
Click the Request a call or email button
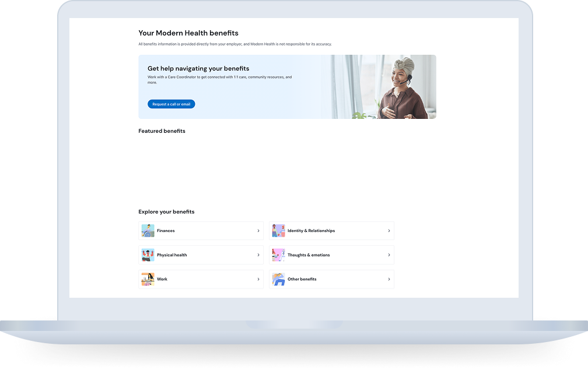pos(171,104)
